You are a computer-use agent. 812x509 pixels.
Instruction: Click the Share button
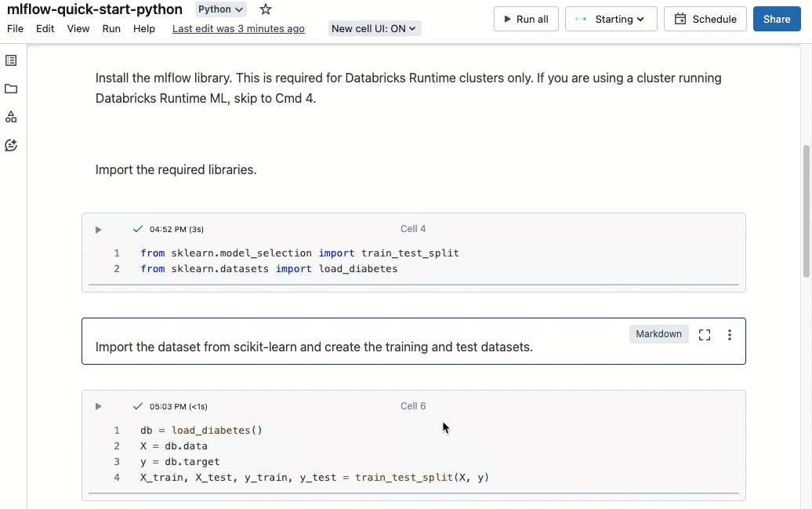776,19
